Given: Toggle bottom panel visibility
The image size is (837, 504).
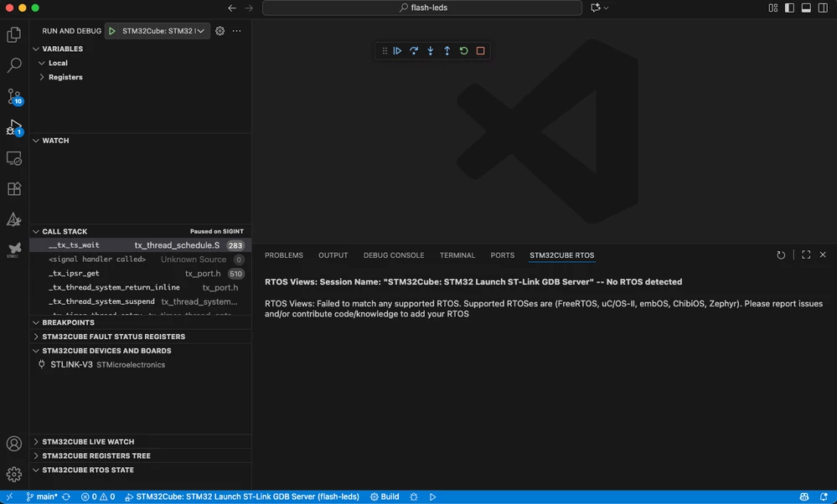Looking at the screenshot, I should coord(806,8).
